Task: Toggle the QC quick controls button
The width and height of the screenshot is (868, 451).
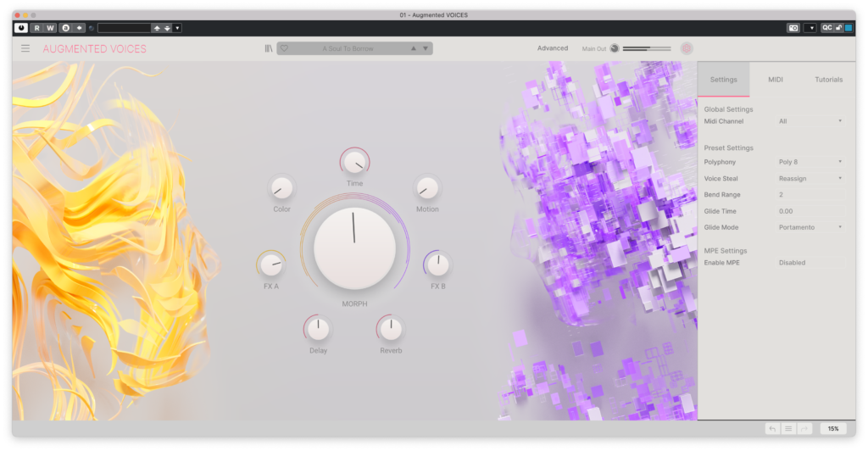Action: coord(826,28)
